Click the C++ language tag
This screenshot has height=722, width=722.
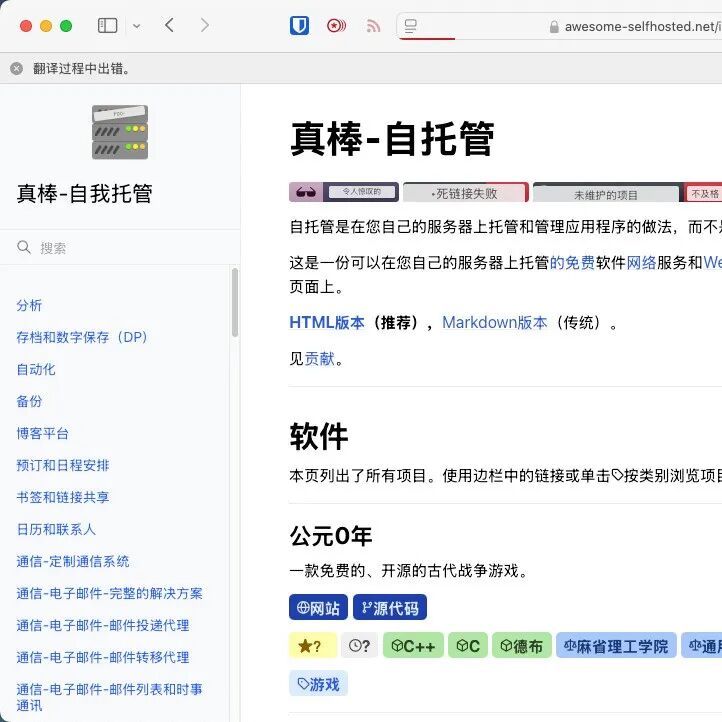[413, 646]
